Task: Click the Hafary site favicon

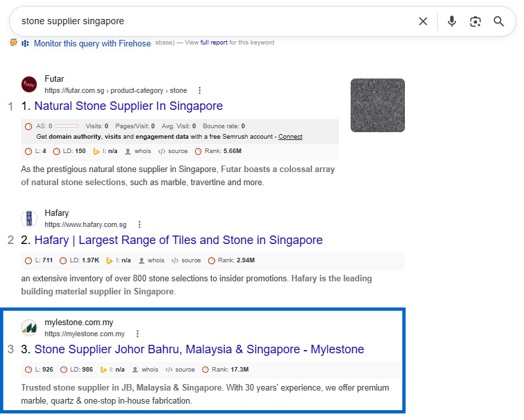Action: [x=29, y=219]
